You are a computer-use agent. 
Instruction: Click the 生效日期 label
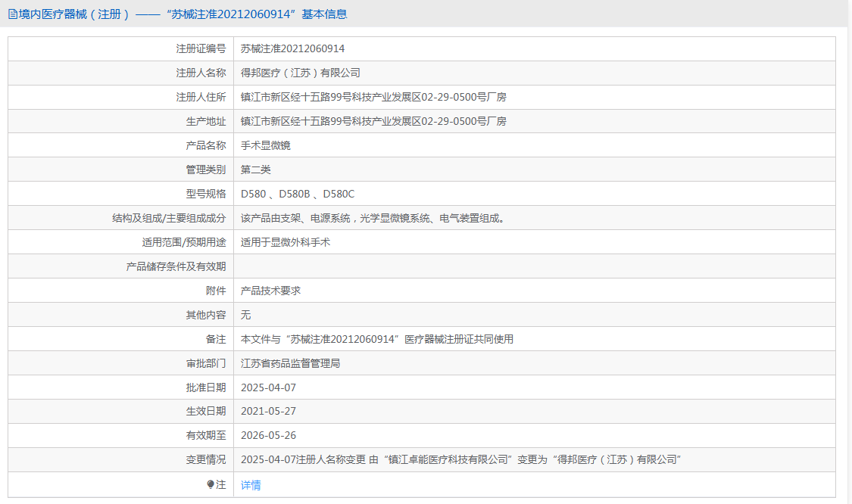(x=205, y=412)
